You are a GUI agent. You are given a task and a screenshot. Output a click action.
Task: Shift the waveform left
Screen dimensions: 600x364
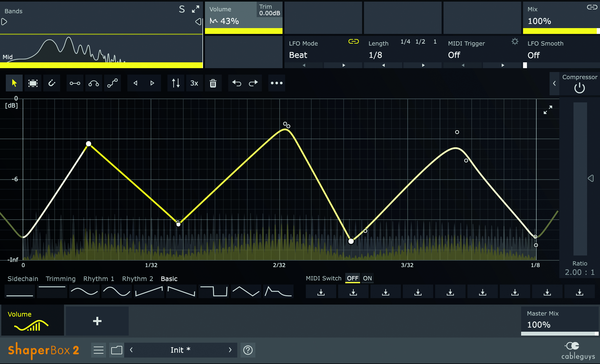click(135, 83)
